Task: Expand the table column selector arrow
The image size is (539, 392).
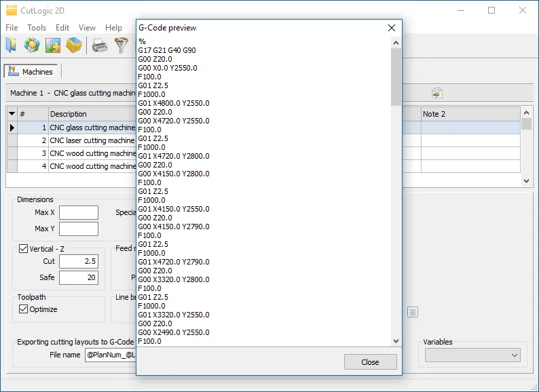Action: (x=12, y=114)
